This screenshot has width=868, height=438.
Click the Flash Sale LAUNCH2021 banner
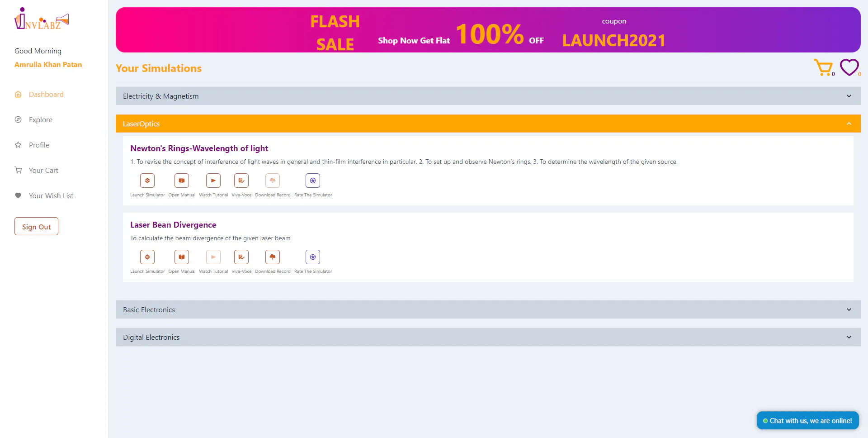point(488,30)
